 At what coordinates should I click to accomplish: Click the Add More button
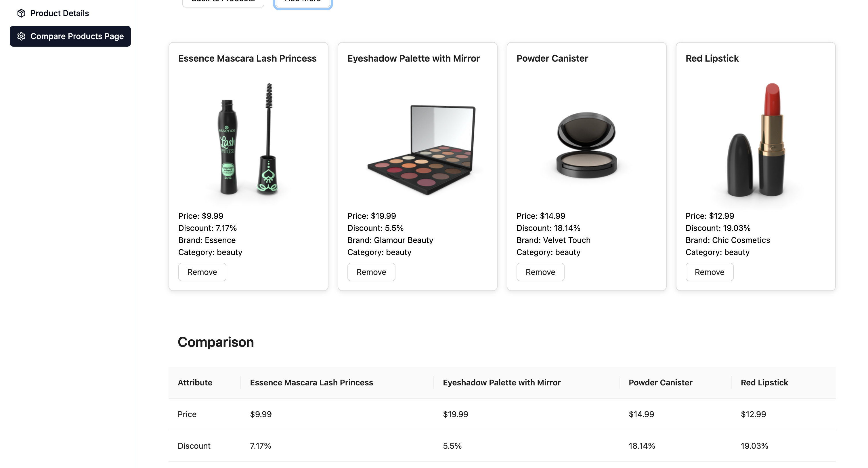303,2
